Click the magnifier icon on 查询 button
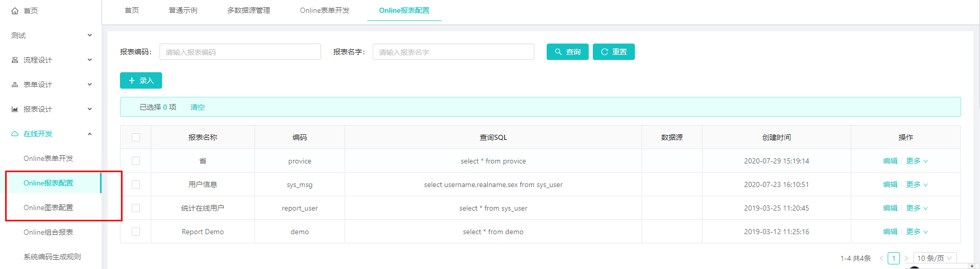 coord(558,52)
